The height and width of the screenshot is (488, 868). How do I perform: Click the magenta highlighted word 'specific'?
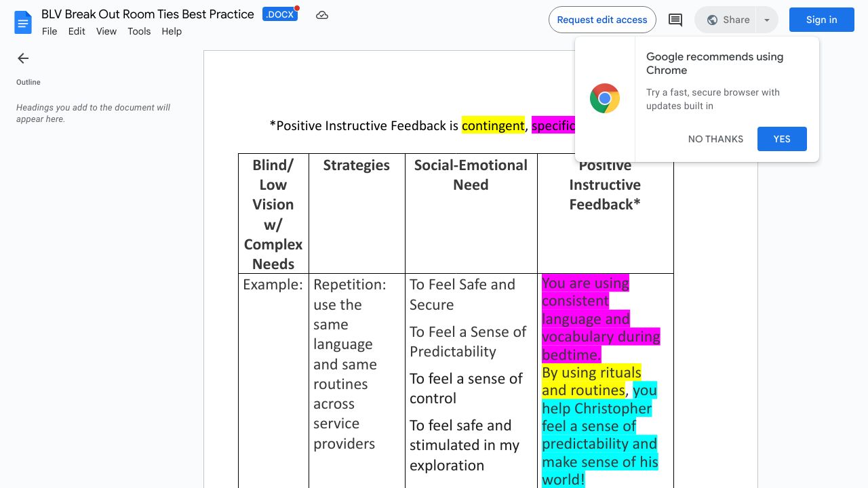[x=553, y=125]
